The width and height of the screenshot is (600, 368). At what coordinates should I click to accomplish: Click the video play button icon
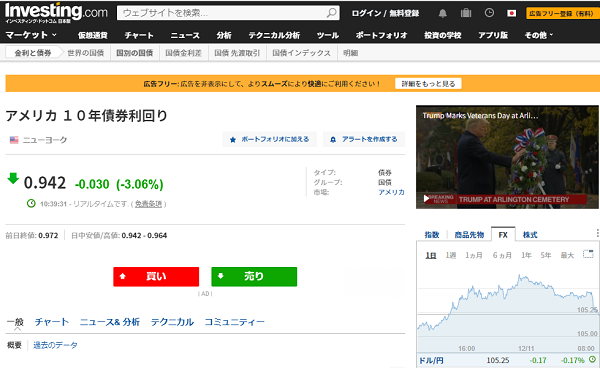[x=426, y=199]
